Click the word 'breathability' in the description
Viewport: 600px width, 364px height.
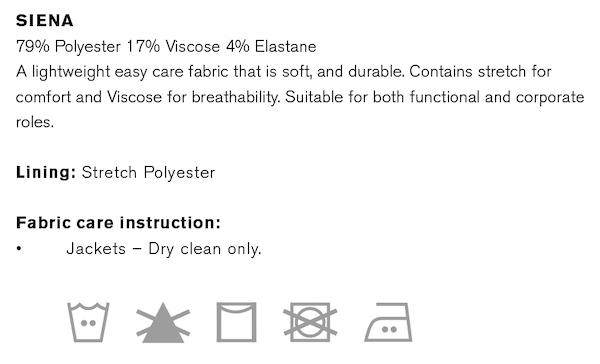[x=236, y=97]
